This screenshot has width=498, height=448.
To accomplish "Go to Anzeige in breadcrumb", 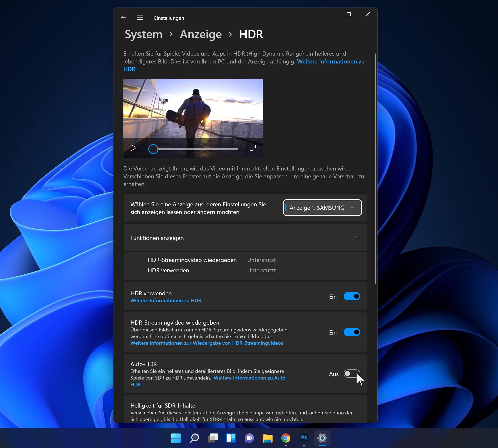I will 201,34.
